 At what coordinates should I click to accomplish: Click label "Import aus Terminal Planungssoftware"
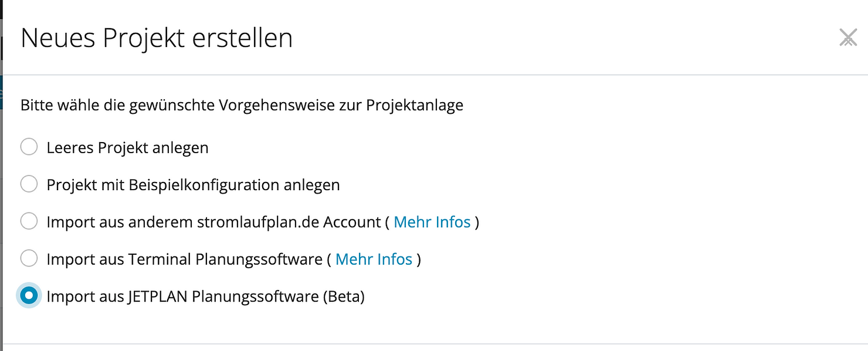(185, 259)
